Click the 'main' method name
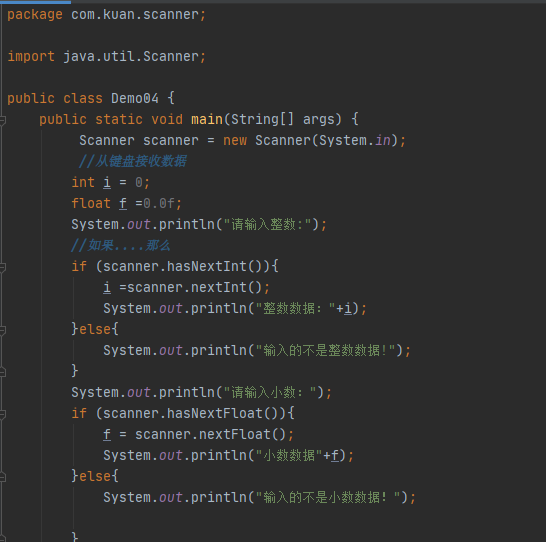The height and width of the screenshot is (542, 546). (207, 119)
